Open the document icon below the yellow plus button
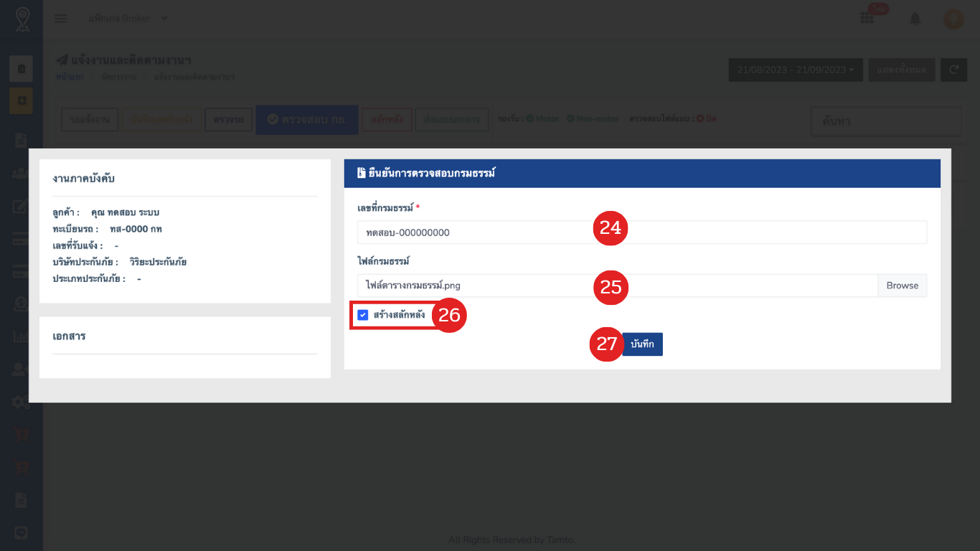Screen dimensions: 980x551 click(22, 140)
